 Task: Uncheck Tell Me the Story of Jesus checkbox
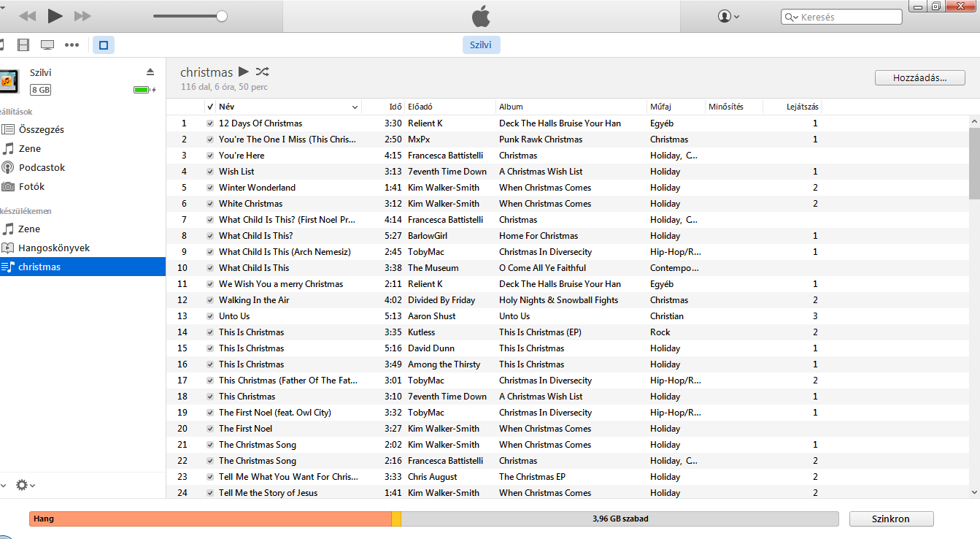[x=210, y=493]
